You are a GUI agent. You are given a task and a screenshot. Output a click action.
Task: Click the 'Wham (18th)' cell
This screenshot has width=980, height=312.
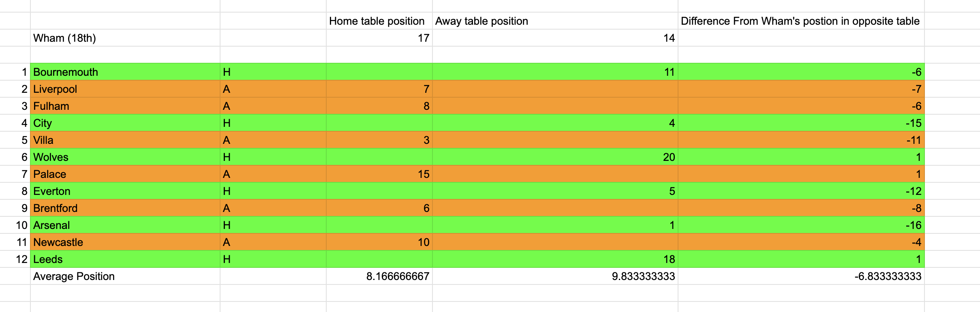(125, 38)
